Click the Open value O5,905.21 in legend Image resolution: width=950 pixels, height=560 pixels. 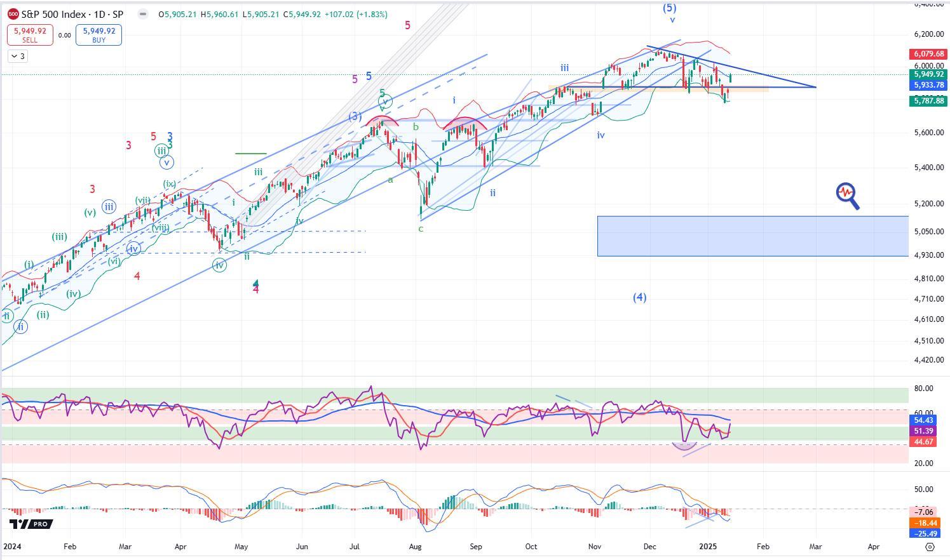[x=179, y=14]
